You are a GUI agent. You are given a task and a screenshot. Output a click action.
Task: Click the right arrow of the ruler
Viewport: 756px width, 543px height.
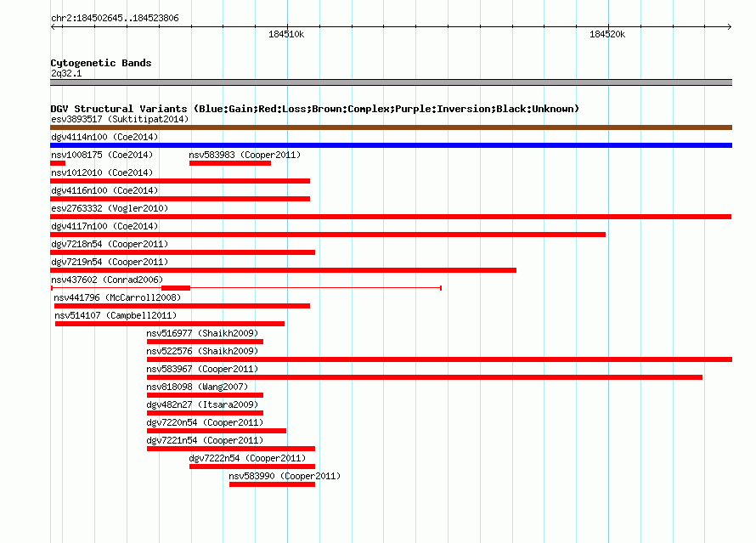pos(730,26)
